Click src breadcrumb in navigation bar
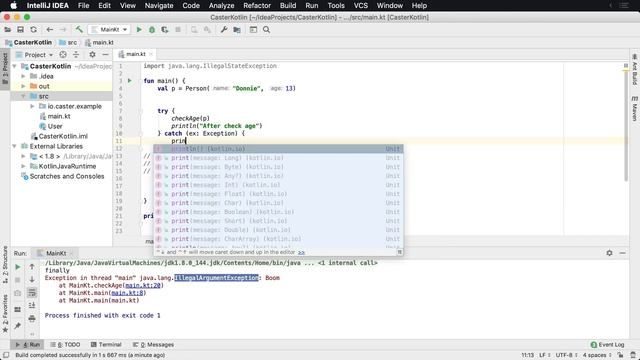The width and height of the screenshot is (640, 360). (x=68, y=42)
